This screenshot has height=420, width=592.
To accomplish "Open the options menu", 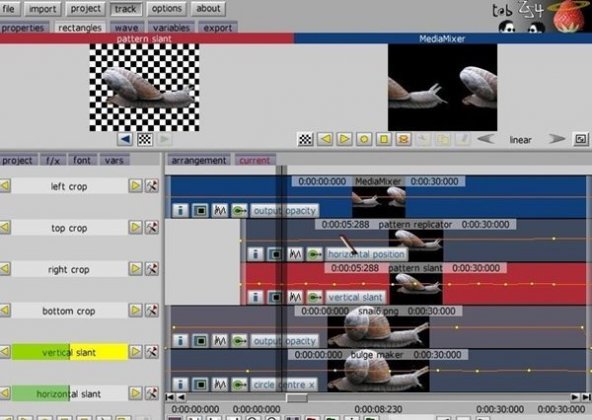I will point(166,8).
